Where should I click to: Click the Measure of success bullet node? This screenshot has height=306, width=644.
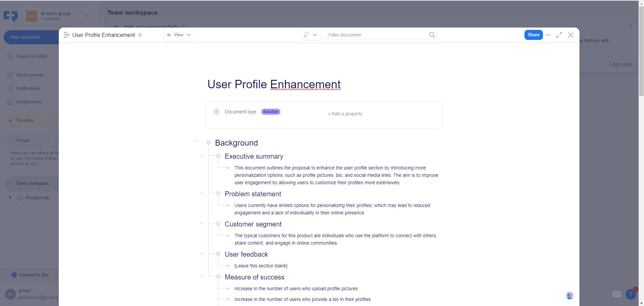[218, 277]
